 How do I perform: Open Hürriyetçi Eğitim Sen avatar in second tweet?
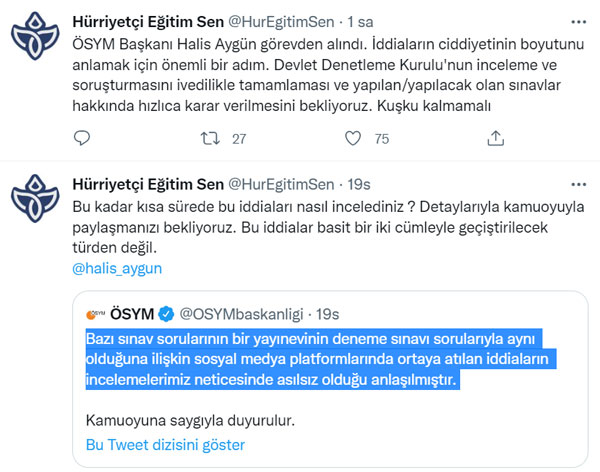(x=35, y=198)
